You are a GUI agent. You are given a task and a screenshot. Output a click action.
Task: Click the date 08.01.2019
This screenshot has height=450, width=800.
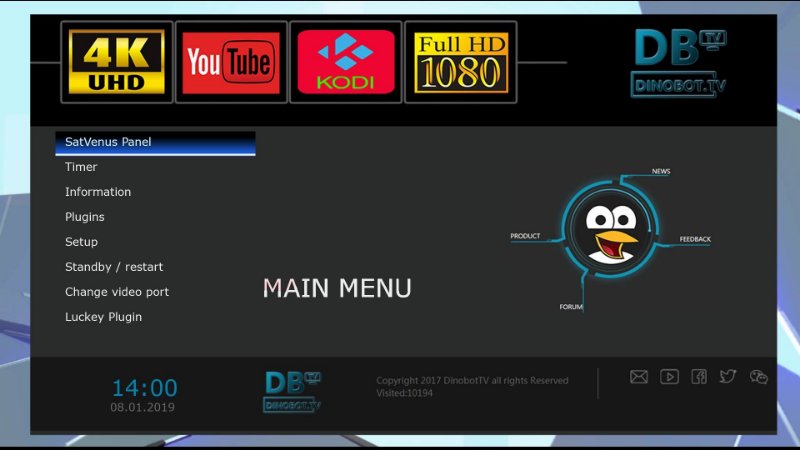(142, 407)
